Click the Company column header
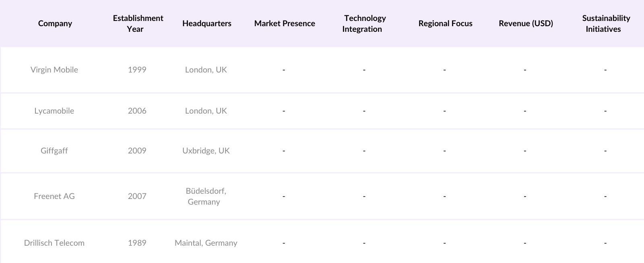 (x=55, y=23)
